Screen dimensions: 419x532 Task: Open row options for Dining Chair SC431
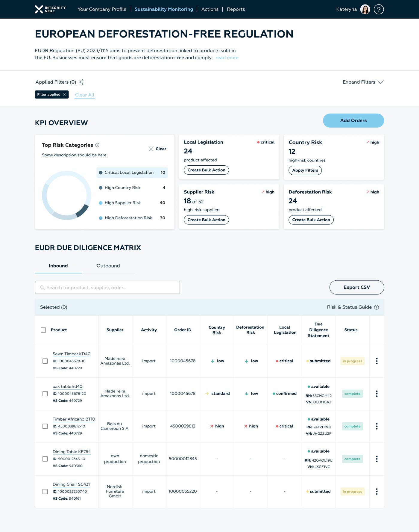(x=377, y=491)
